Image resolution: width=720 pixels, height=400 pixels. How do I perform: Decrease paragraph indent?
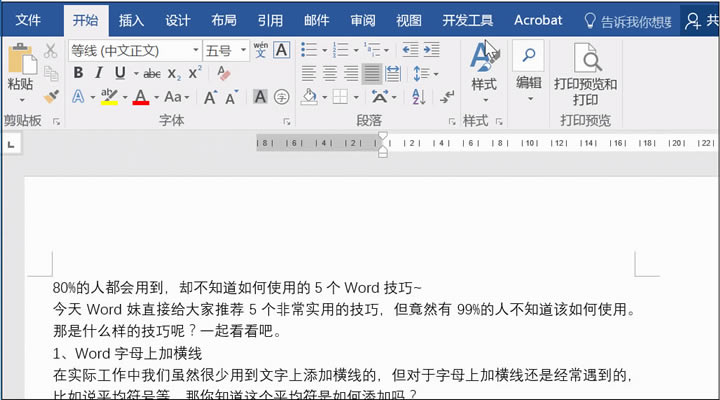click(410, 49)
